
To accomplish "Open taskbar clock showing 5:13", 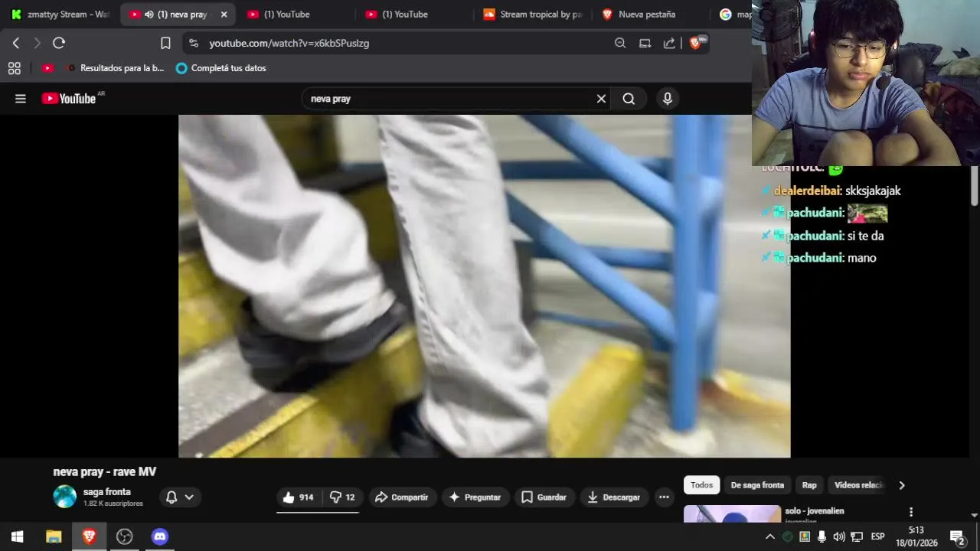I will pos(916,536).
